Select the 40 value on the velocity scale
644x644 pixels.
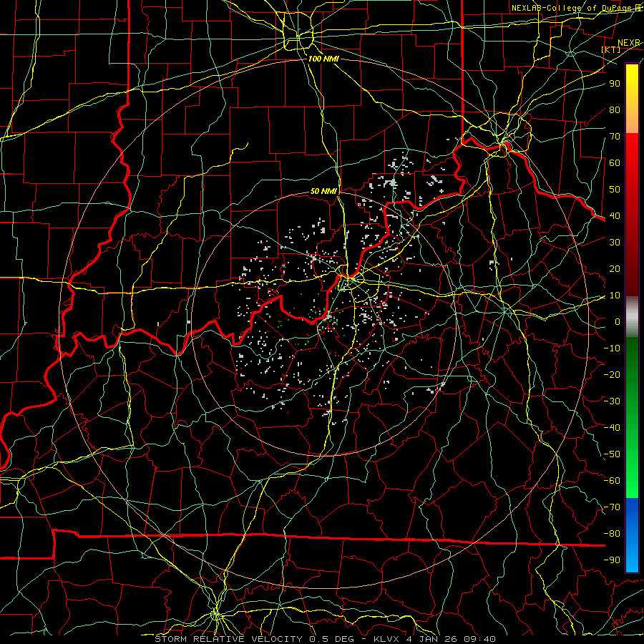click(x=615, y=215)
